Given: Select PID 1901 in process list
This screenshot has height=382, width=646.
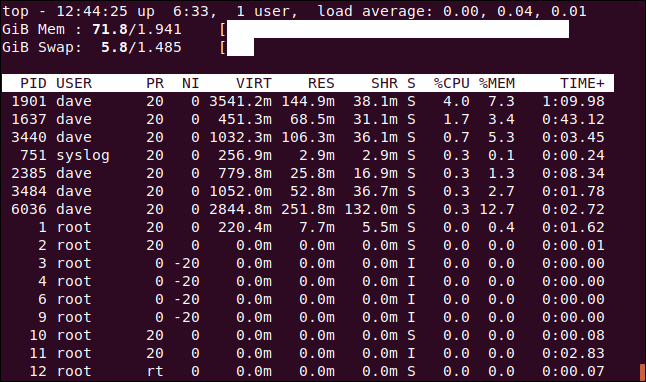Looking at the screenshot, I should tap(29, 101).
